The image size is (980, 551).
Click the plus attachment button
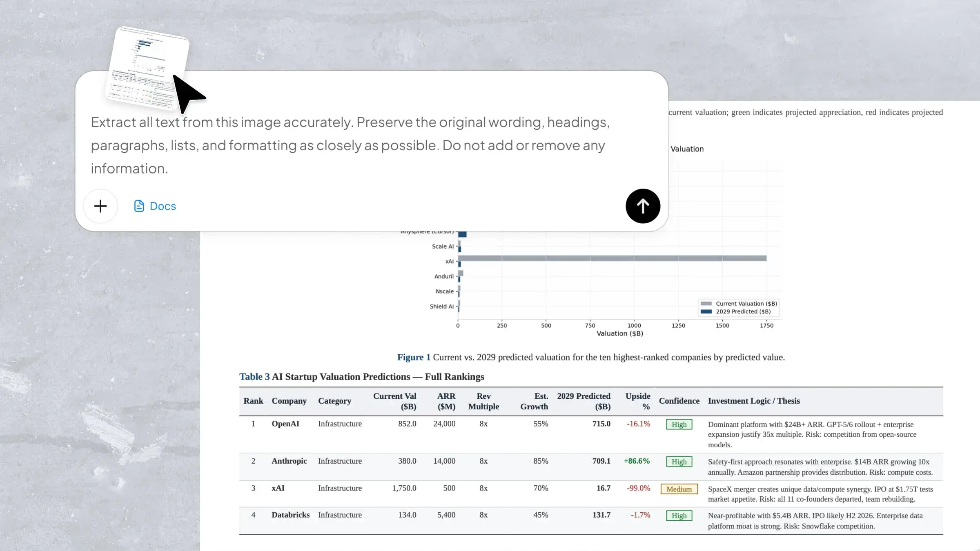(x=100, y=206)
